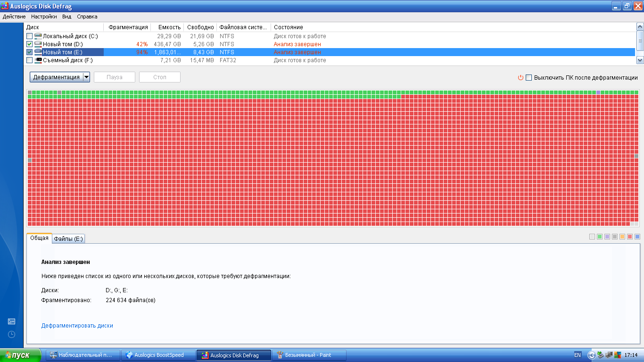This screenshot has height=362, width=644.
Task: Click the AVG antivirus tray icon
Action: [617, 355]
